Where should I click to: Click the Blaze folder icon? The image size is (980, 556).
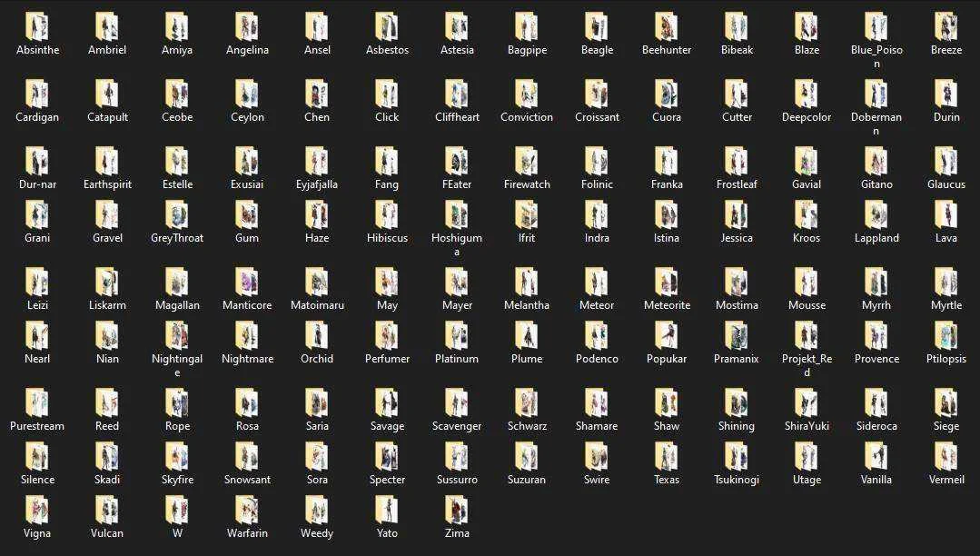point(807,27)
